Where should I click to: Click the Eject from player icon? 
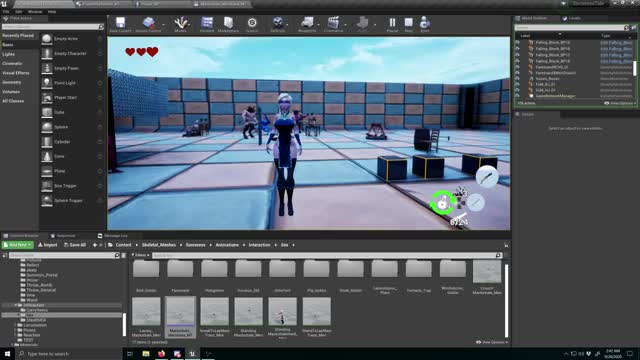click(424, 22)
